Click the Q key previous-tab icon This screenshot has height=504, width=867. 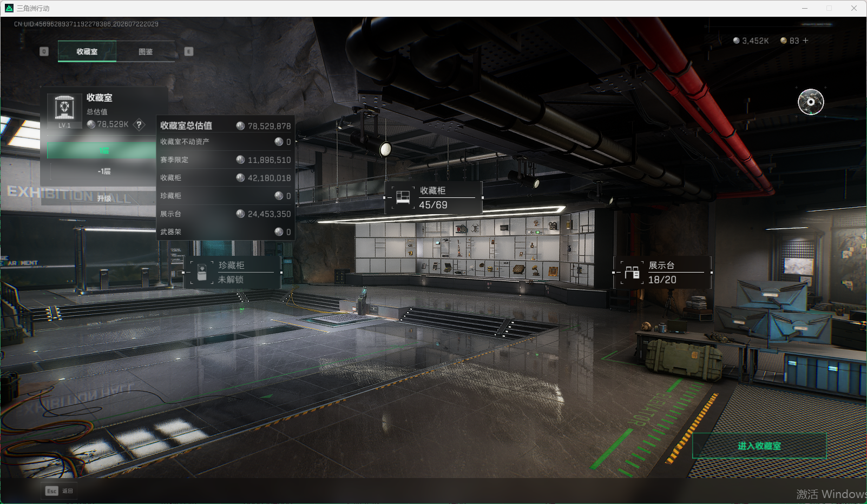(x=44, y=51)
